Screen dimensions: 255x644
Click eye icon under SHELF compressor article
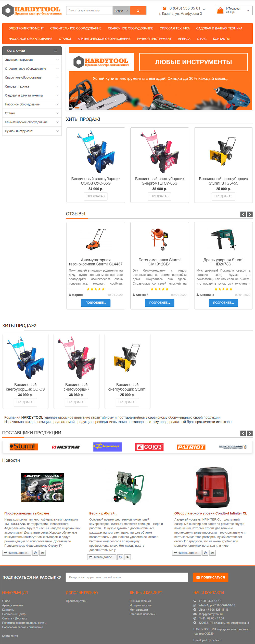[127, 557]
